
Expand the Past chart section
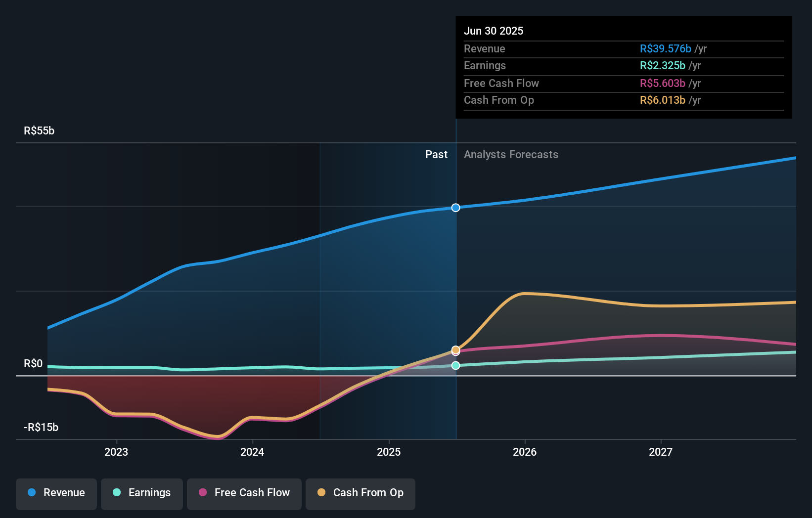coord(436,155)
